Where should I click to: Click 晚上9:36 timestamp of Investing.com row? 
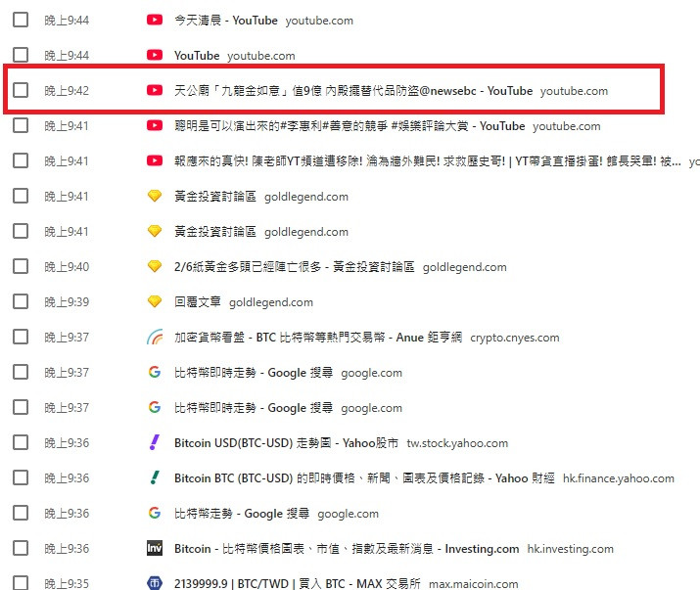(67, 549)
